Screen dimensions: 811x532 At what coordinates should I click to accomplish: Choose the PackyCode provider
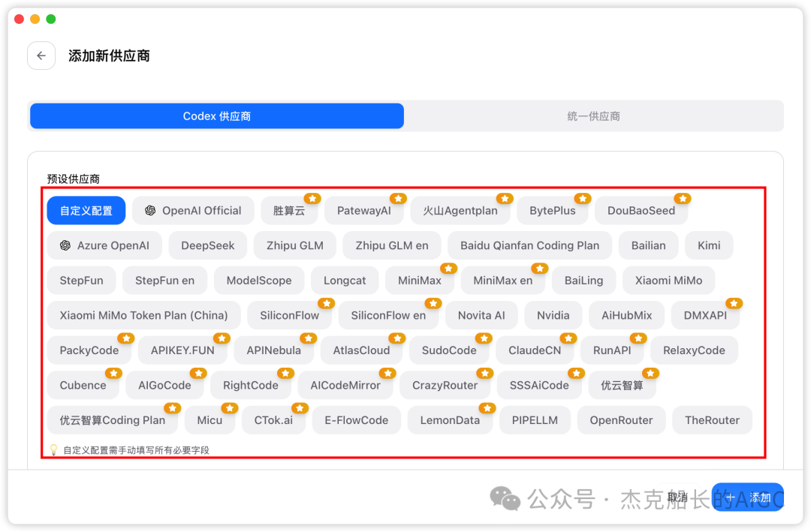(x=89, y=350)
